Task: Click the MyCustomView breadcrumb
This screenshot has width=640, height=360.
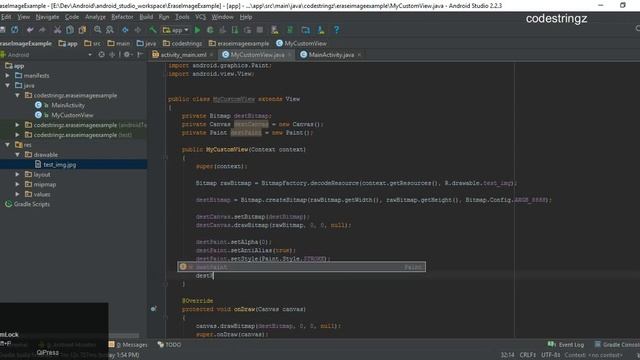Action: (x=301, y=43)
